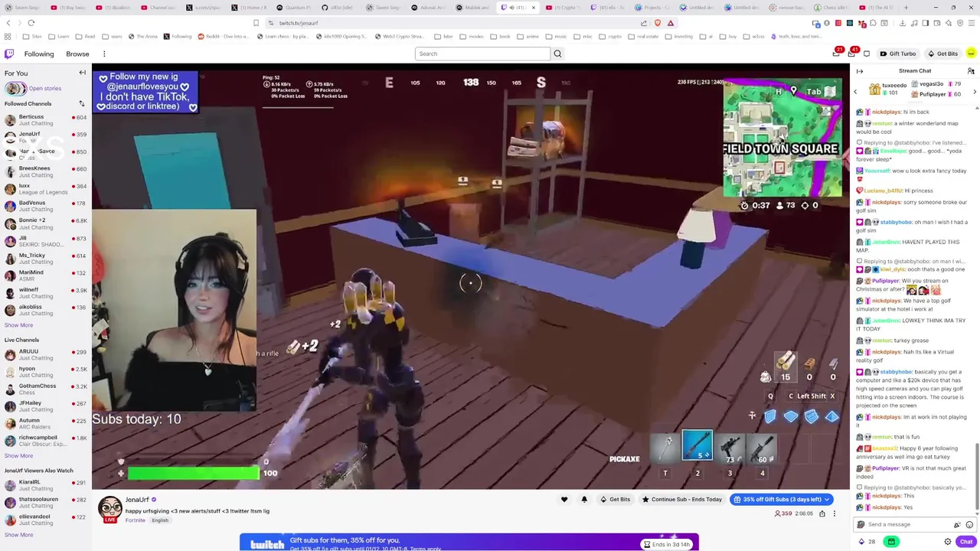Collapse the Stream Chat panel arrow
This screenshot has width=980, height=551.
coord(860,71)
